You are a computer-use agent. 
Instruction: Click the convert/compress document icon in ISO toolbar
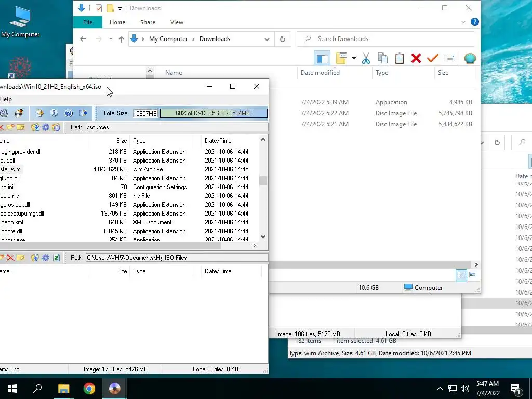[x=39, y=113]
